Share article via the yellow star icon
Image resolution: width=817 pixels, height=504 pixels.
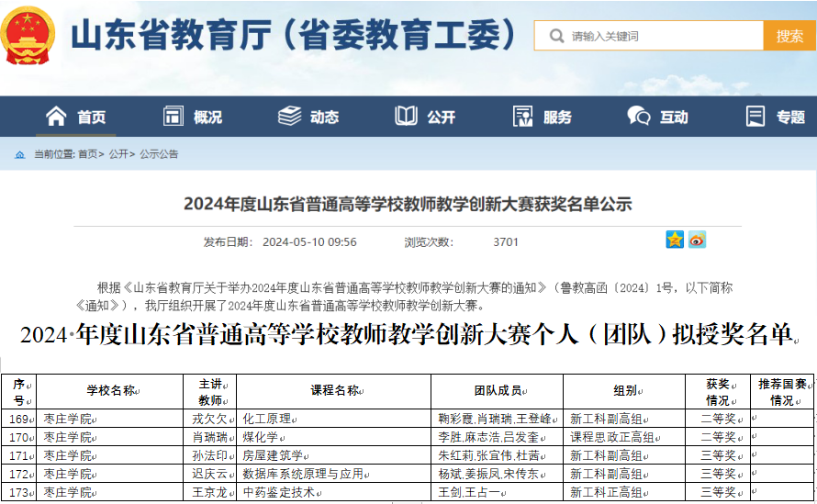(x=675, y=240)
